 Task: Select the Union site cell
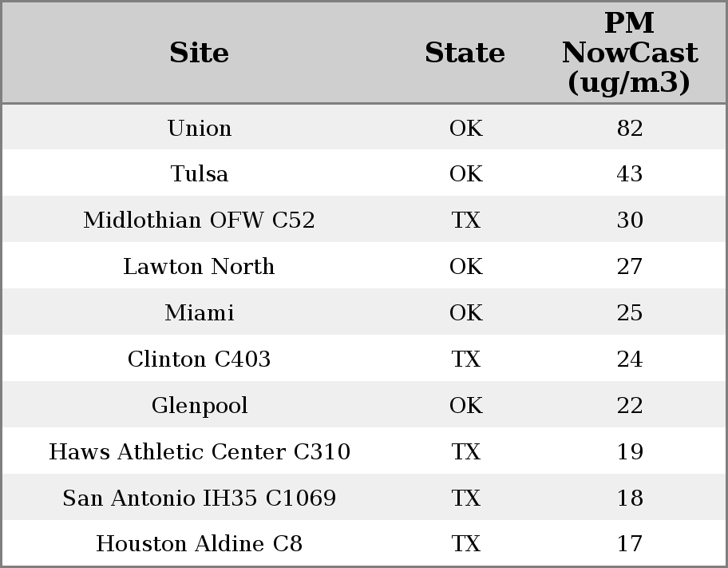click(x=200, y=128)
